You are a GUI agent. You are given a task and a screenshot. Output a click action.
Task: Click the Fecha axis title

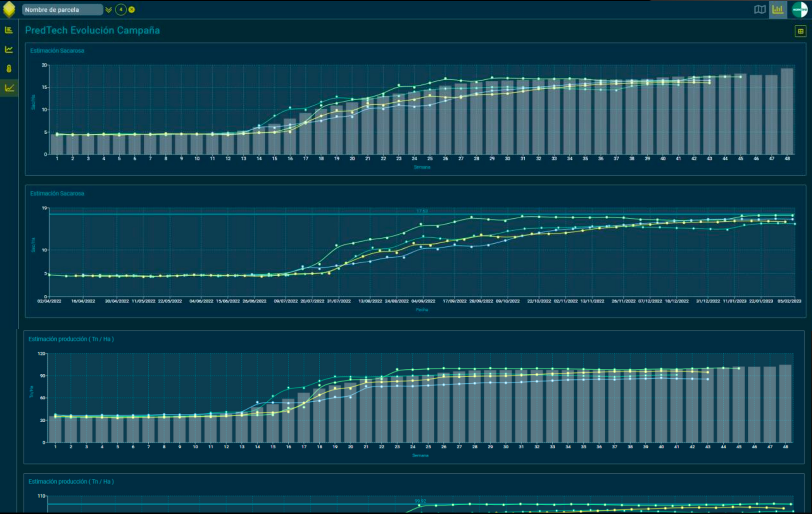[422, 310]
